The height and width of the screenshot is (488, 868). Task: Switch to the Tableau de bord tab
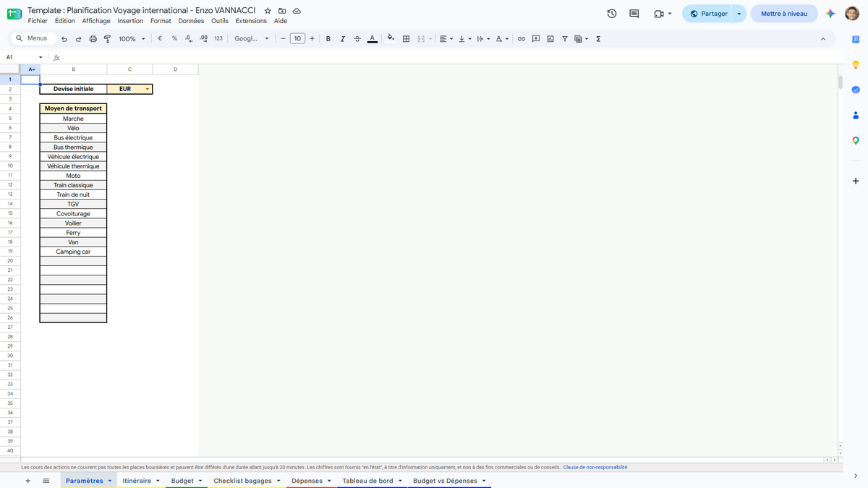[x=367, y=481]
